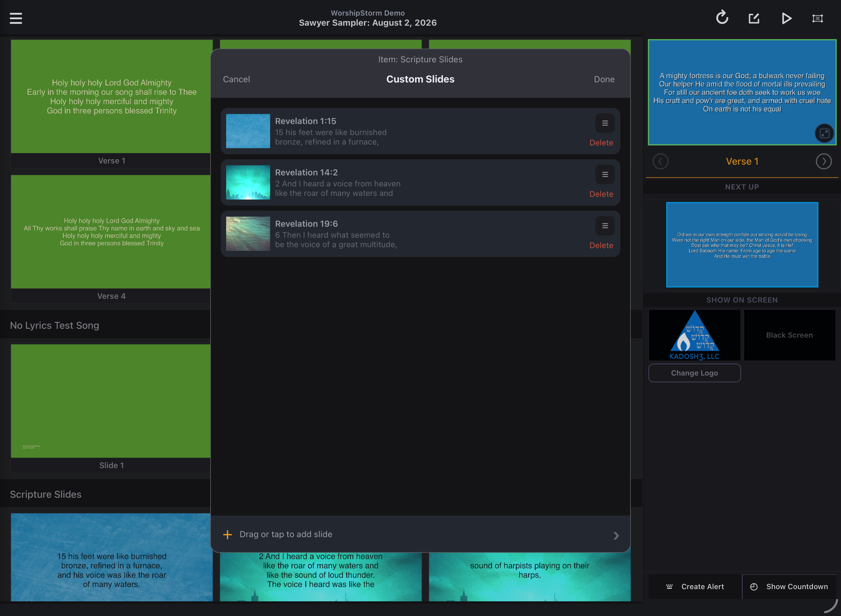Select Revelation 19:6 slide thumbnail
Image resolution: width=841 pixels, height=616 pixels.
click(x=248, y=234)
